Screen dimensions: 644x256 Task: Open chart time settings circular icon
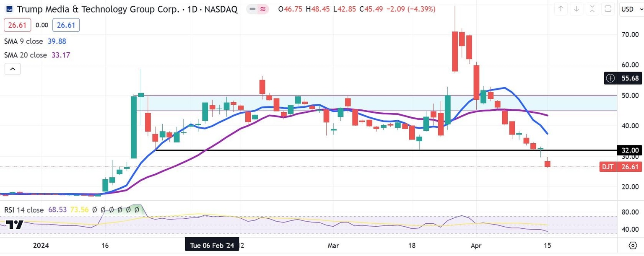632,245
